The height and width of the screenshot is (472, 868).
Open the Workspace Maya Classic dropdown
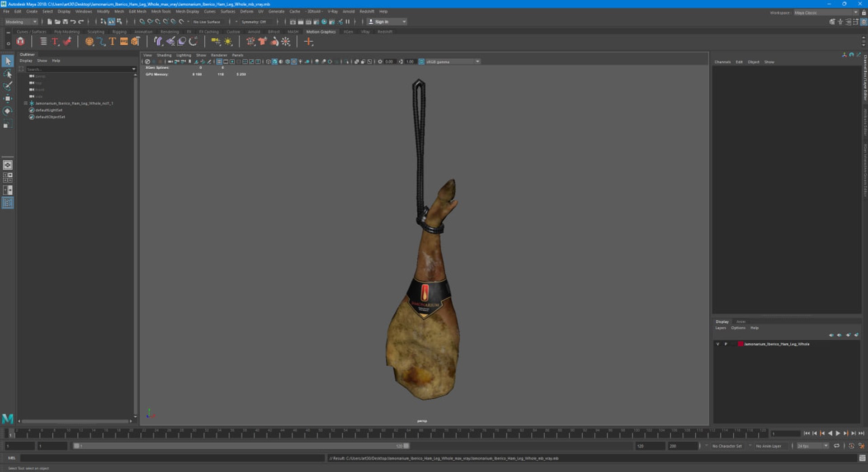click(826, 13)
